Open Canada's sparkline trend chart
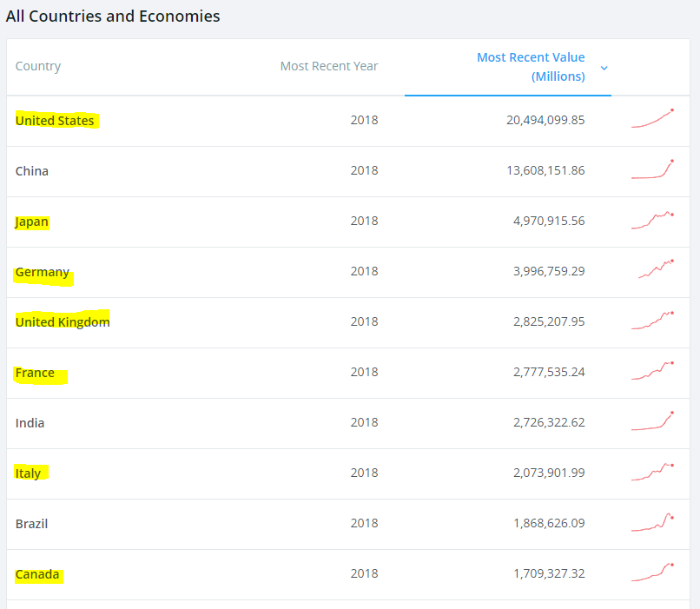The height and width of the screenshot is (609, 700). [652, 573]
